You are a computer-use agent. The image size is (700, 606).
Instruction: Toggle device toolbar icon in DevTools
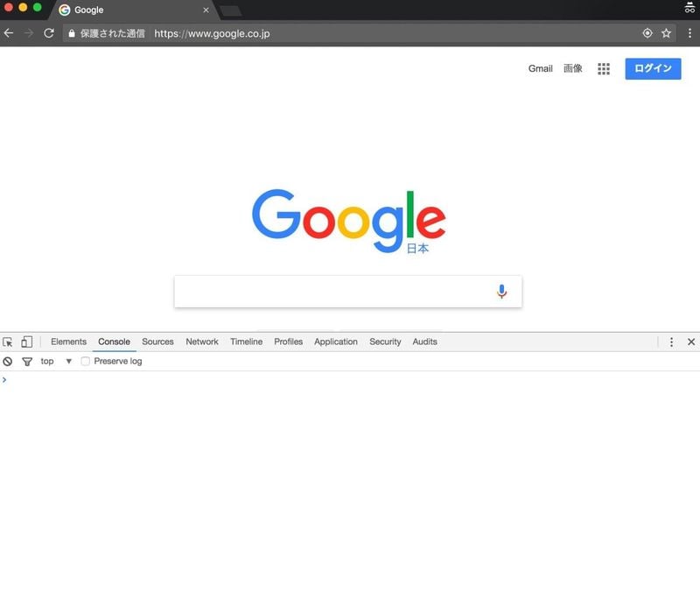(27, 342)
